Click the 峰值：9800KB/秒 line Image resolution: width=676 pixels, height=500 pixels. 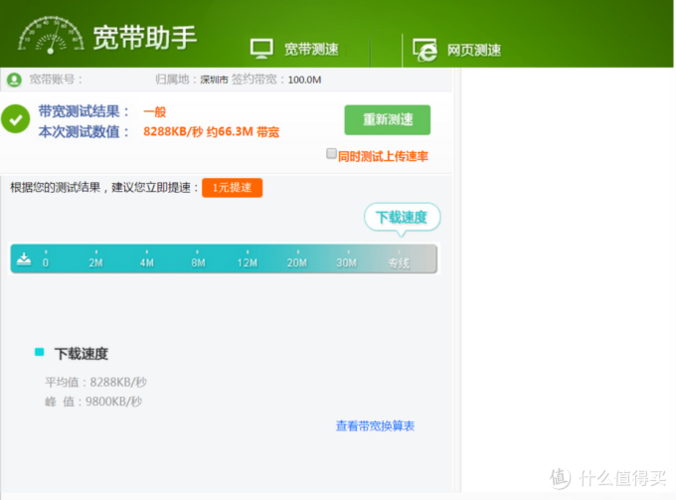pos(94,402)
